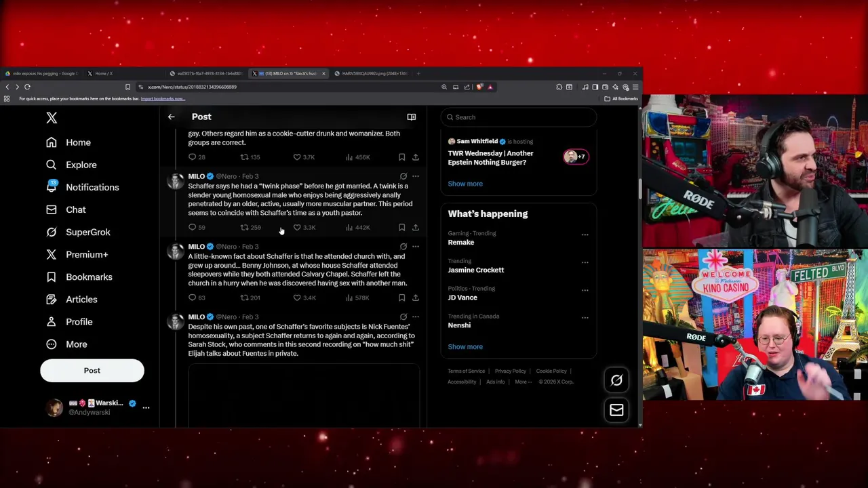Reply to the Benny Johnson tweet (63)
Screen dimensions: 868x488
tap(196, 298)
